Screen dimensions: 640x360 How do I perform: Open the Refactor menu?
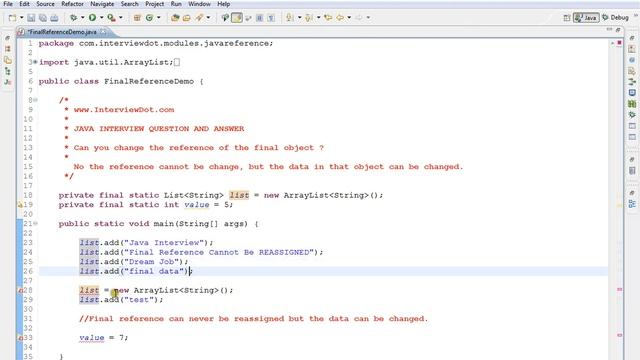tap(72, 4)
